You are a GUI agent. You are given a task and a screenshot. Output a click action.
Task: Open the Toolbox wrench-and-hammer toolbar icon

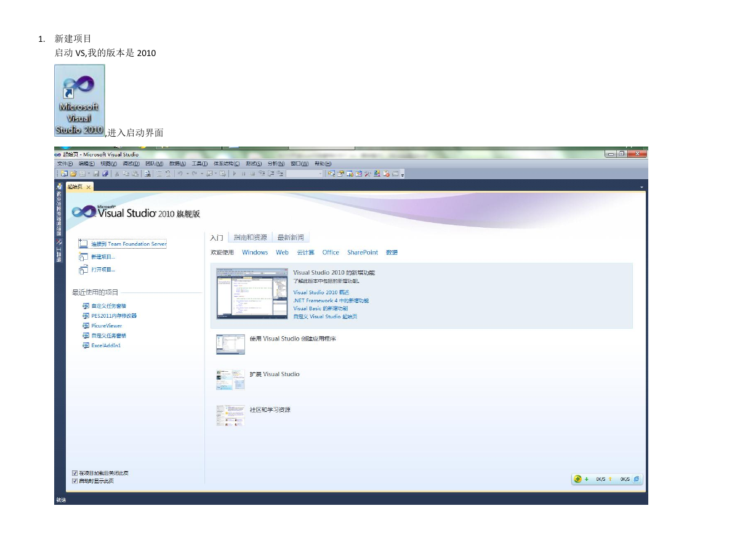coord(368,174)
